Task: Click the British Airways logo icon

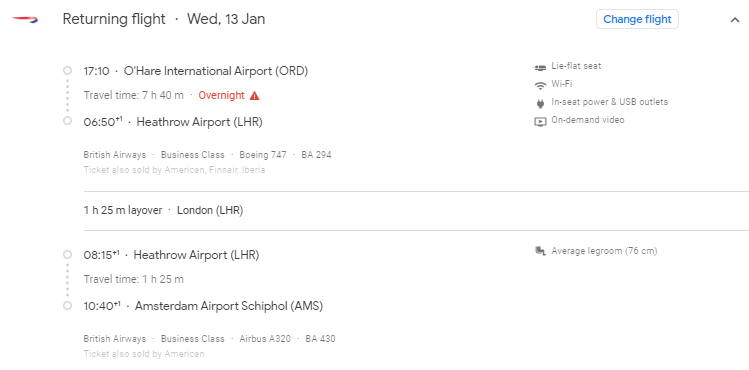Action: (25, 19)
